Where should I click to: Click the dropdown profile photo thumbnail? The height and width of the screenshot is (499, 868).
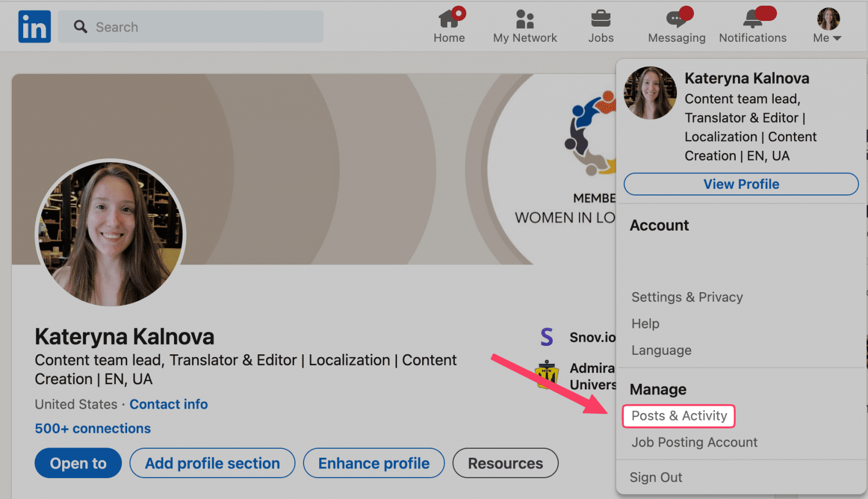point(650,93)
